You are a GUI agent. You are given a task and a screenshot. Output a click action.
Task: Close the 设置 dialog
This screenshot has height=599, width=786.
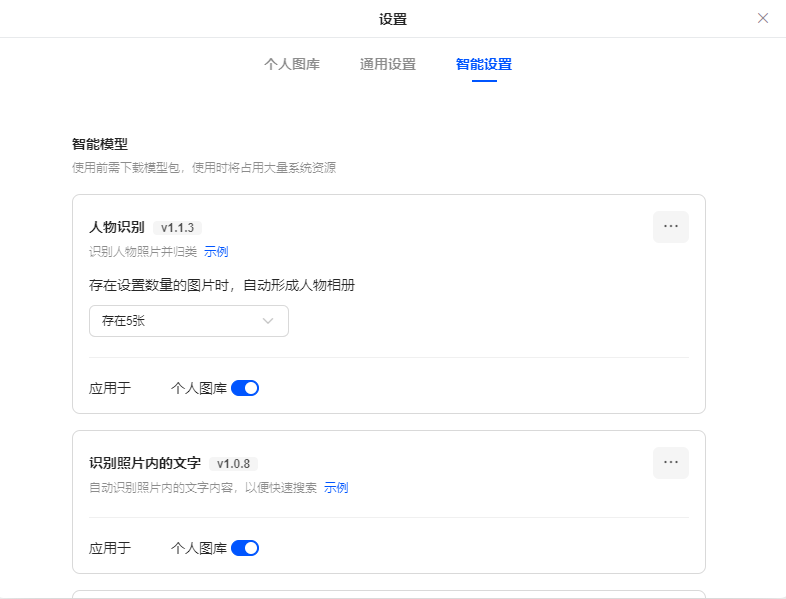click(x=762, y=19)
